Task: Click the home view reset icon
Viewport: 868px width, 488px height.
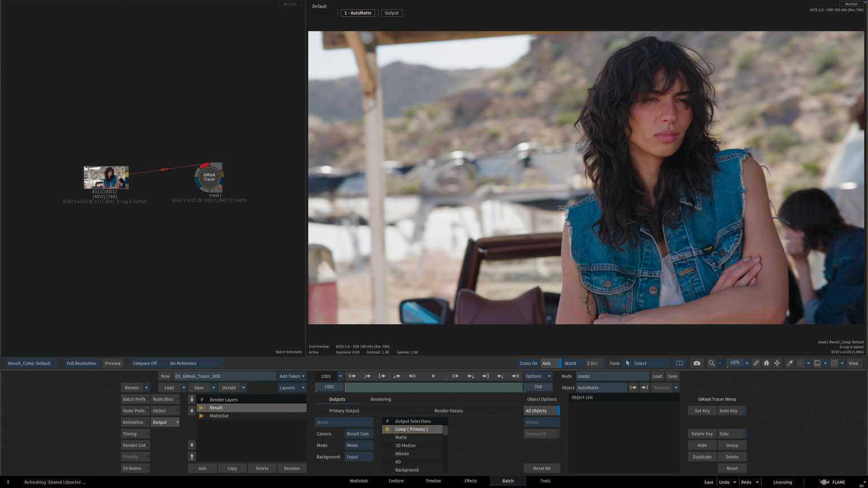Action: [766, 363]
